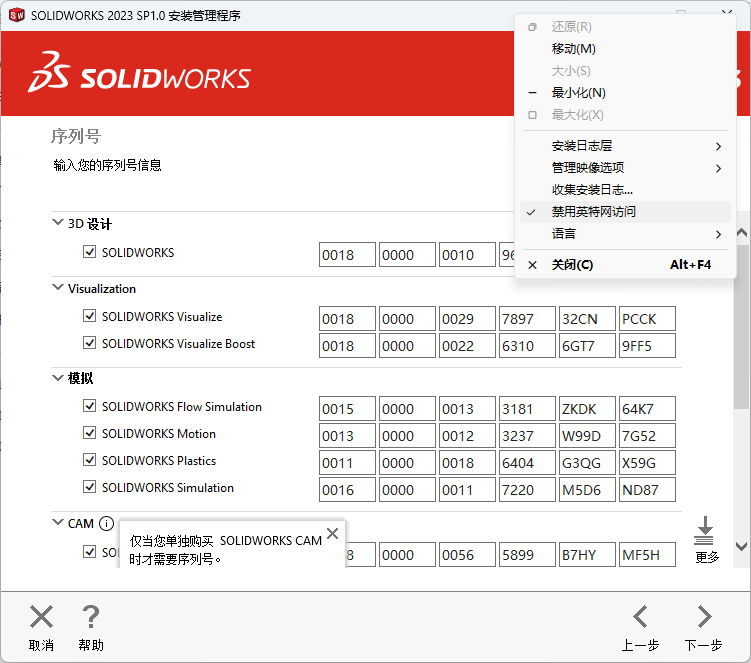The width and height of the screenshot is (751, 663).
Task: Click the vertical scrollbar thumb
Action: pyautogui.click(x=741, y=326)
